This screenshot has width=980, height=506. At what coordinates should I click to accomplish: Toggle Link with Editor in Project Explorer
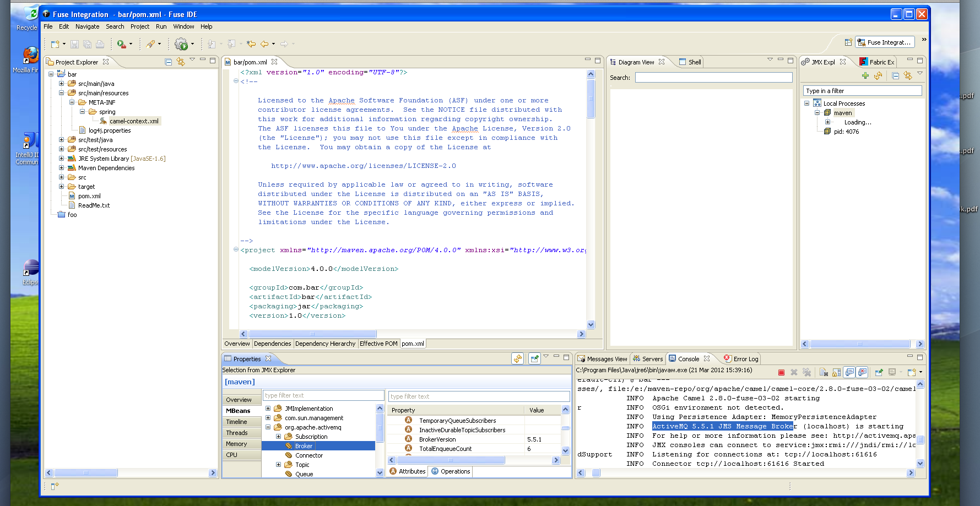pyautogui.click(x=181, y=62)
